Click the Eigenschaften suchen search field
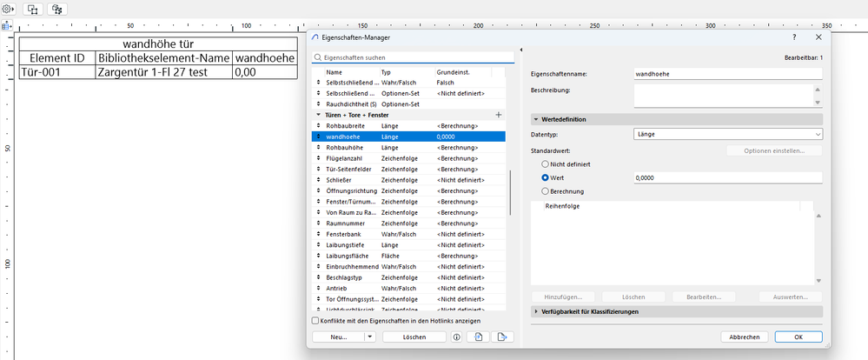Viewport: 868px width, 360px height. [x=413, y=57]
